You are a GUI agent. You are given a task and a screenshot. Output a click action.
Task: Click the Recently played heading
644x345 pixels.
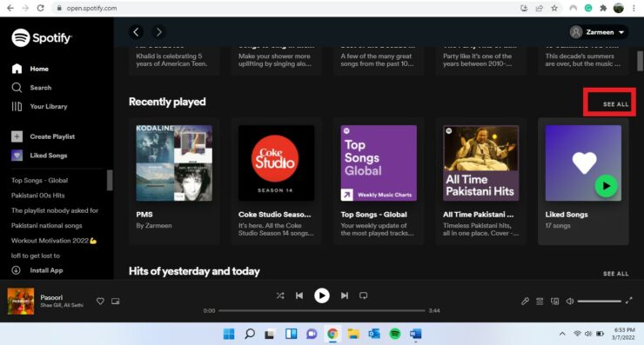tap(167, 102)
